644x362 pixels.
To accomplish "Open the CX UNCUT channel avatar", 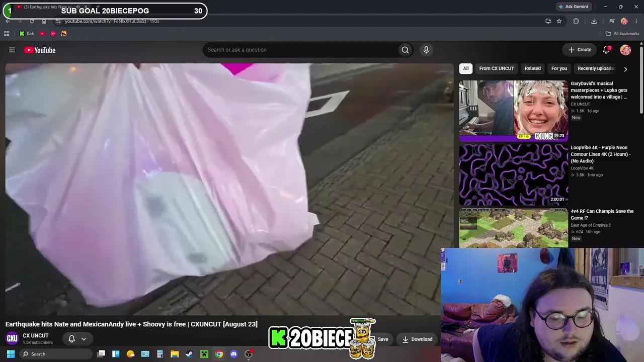I will click(12, 338).
